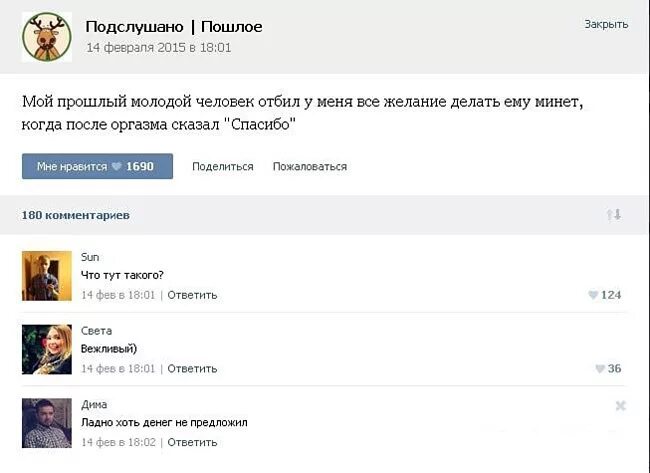Open Света's username link
This screenshot has height=473, width=650.
[x=96, y=331]
